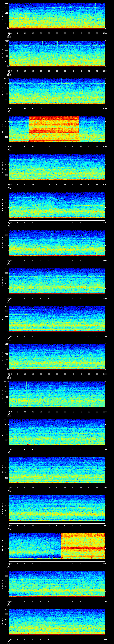Screen dimensions: 114x644
Task: Click the 13:18:00 start time label
Action: tap(9, 184)
